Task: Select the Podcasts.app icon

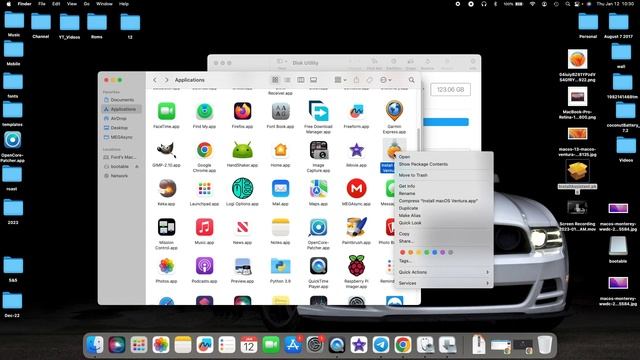Action: point(204,266)
